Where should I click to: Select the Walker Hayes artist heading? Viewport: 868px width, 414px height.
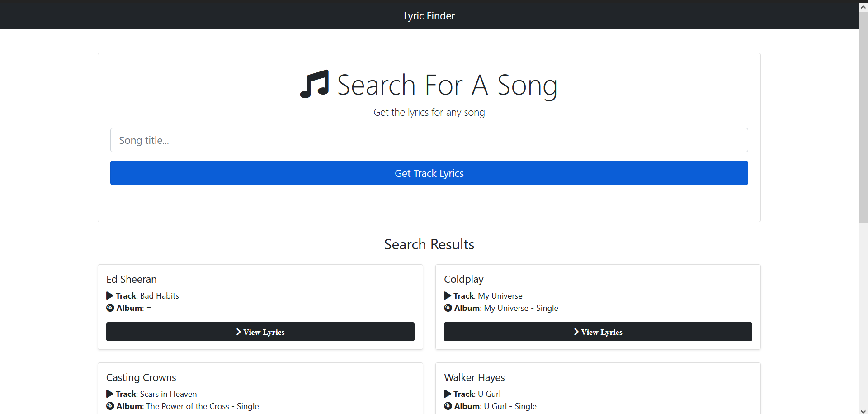click(474, 377)
